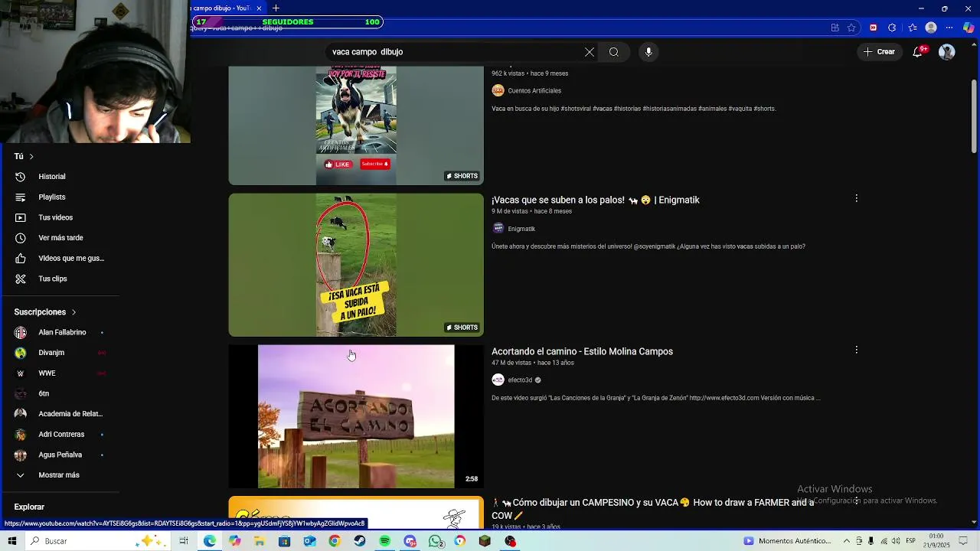Play the 'Esa vaca está subida' Shorts thumbnail
The width and height of the screenshot is (980, 551).
(x=356, y=265)
